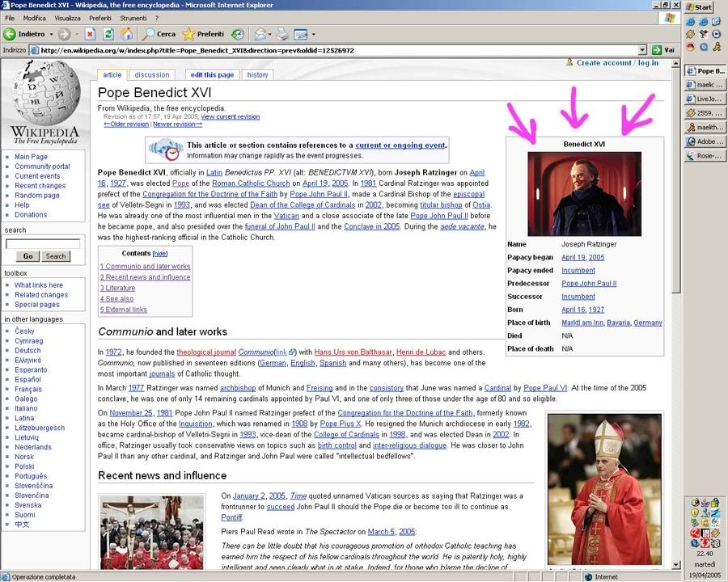Stop page loading with red X icon
This screenshot has width=728, height=582.
[90, 34]
